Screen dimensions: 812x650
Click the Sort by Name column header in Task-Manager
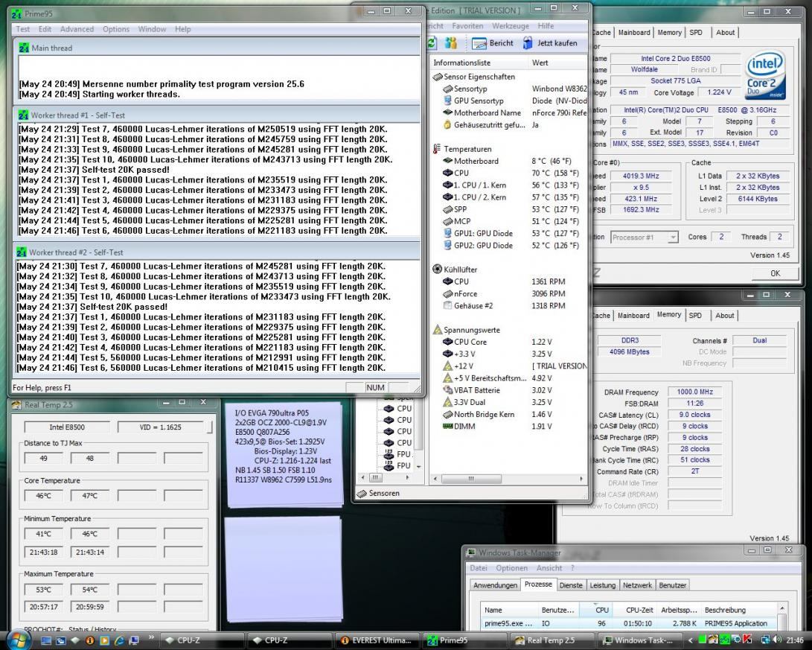tap(510, 610)
